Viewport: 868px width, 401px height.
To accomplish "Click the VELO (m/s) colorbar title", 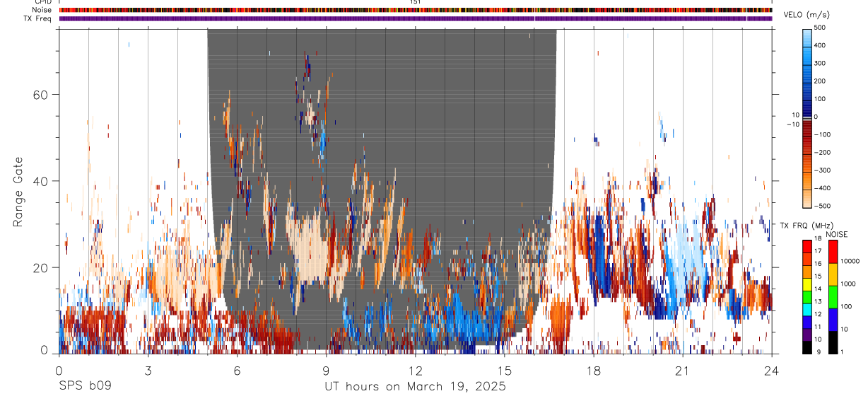I will coord(807,14).
